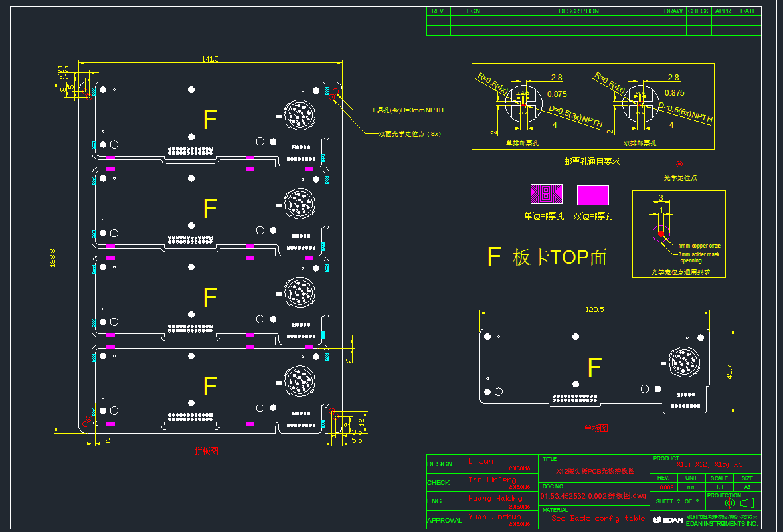Click the 'TITLE' label in the title block
The image size is (783, 532).
click(549, 459)
